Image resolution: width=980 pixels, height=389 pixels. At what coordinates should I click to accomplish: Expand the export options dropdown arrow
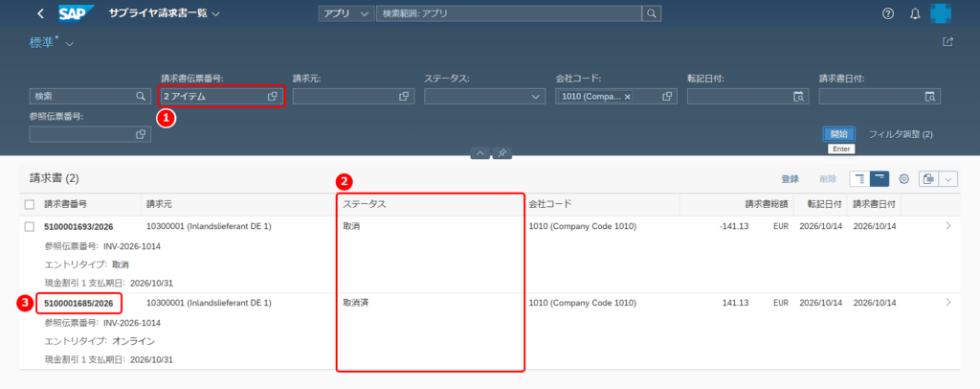pyautogui.click(x=948, y=179)
